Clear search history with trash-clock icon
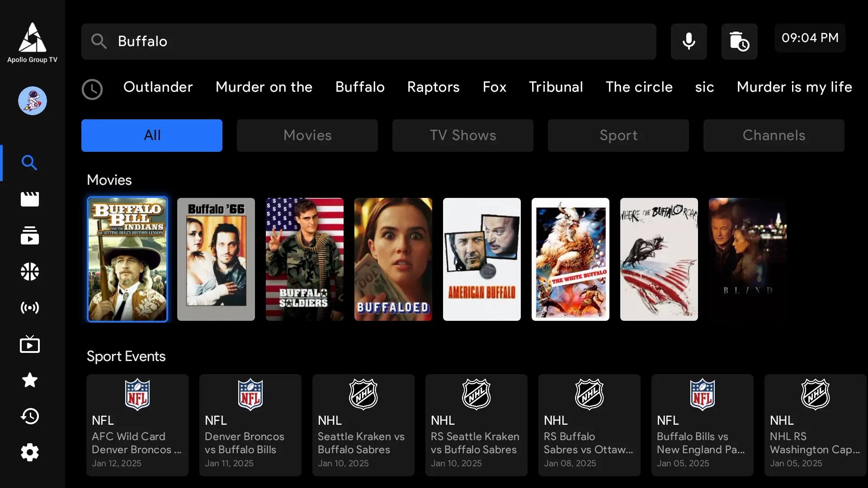The width and height of the screenshot is (868, 488). (x=739, y=42)
